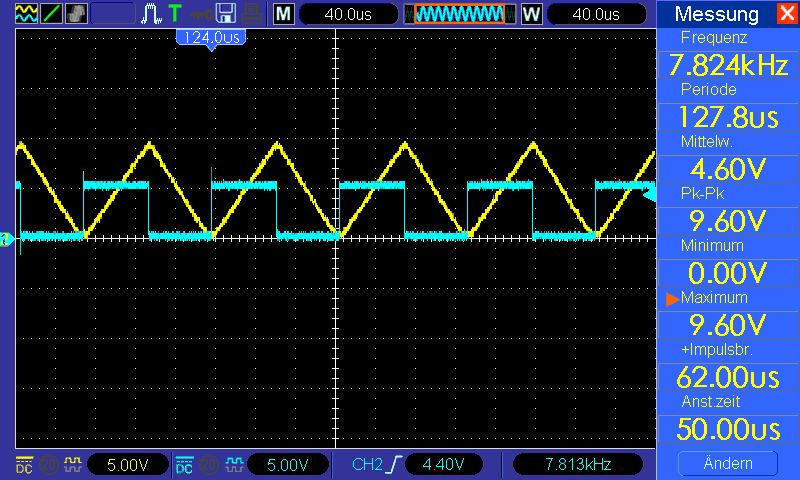800x480 pixels.
Task: Click the greyed CH2 bandwidth limit icon
Action: [x=209, y=464]
